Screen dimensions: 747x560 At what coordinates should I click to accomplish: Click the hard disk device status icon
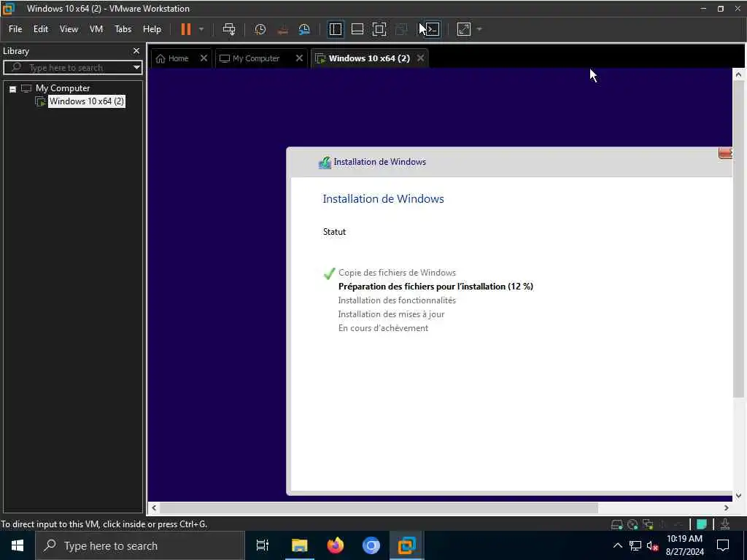click(616, 524)
